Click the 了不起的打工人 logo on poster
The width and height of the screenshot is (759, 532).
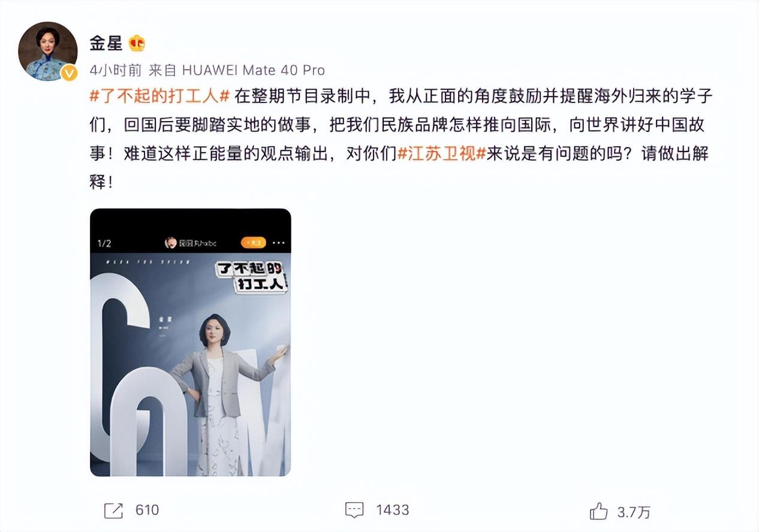pos(252,277)
